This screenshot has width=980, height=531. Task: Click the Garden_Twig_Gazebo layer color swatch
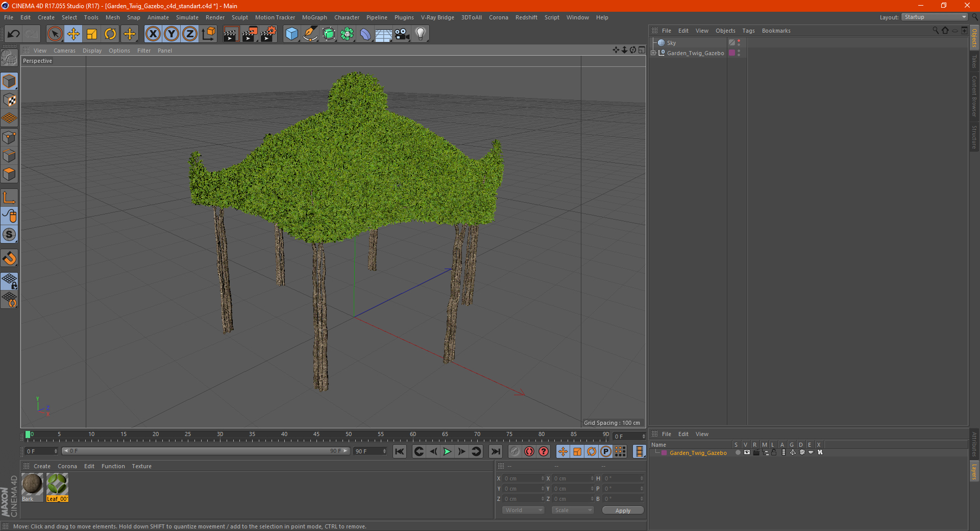tap(664, 453)
